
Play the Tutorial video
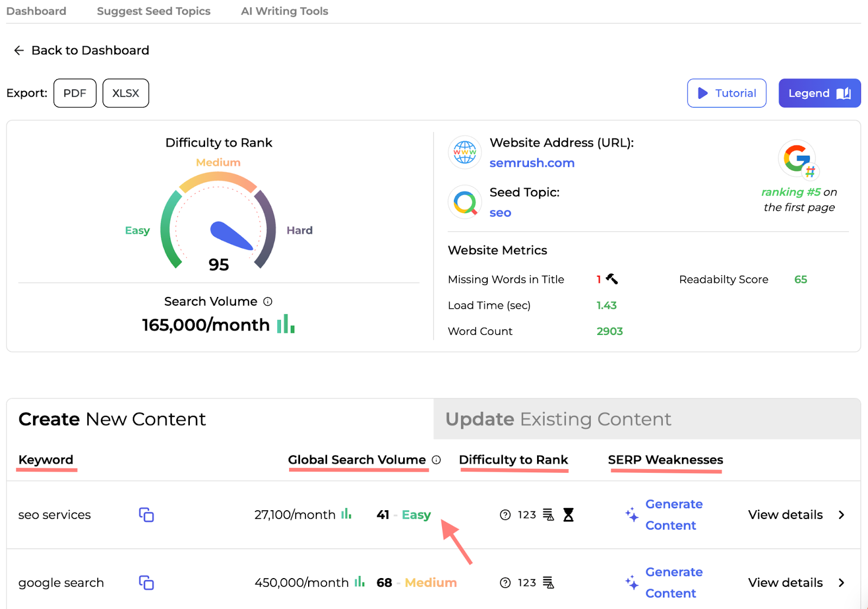point(726,93)
